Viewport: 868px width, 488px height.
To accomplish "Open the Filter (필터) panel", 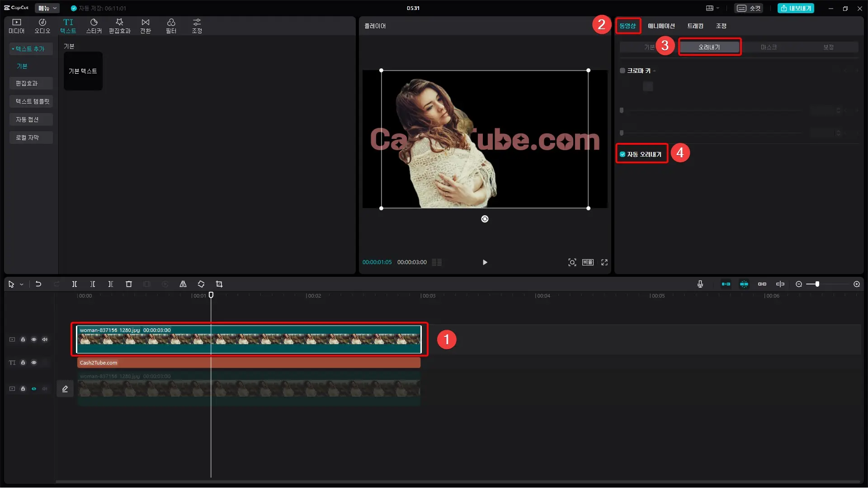I will 171,26.
